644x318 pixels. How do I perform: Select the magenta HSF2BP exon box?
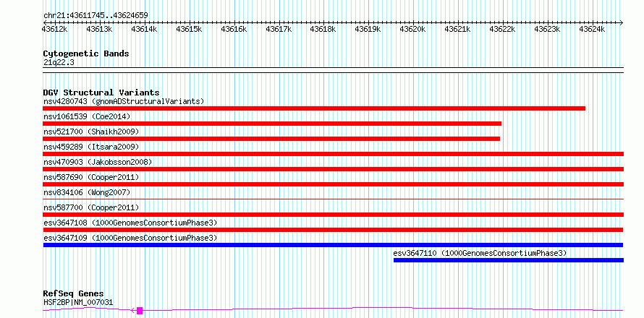(140, 311)
